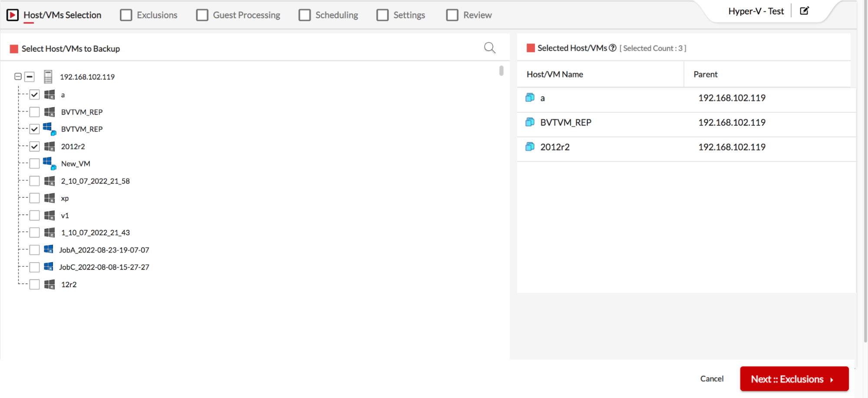Click the search magnifier icon

(x=489, y=48)
